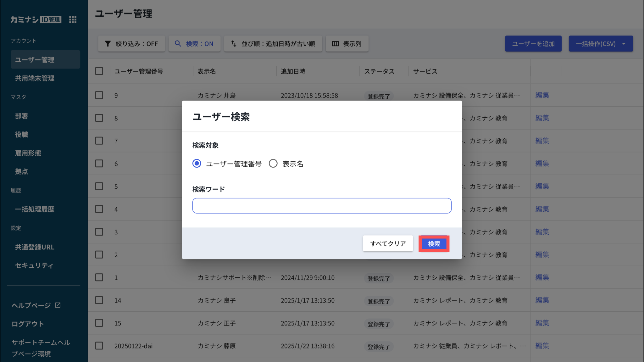Click すべてクリア button

click(388, 243)
